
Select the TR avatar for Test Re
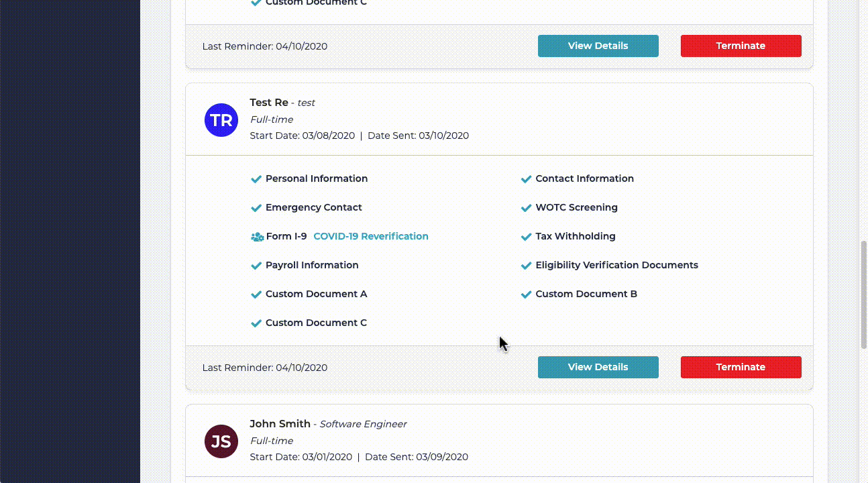[x=221, y=120]
